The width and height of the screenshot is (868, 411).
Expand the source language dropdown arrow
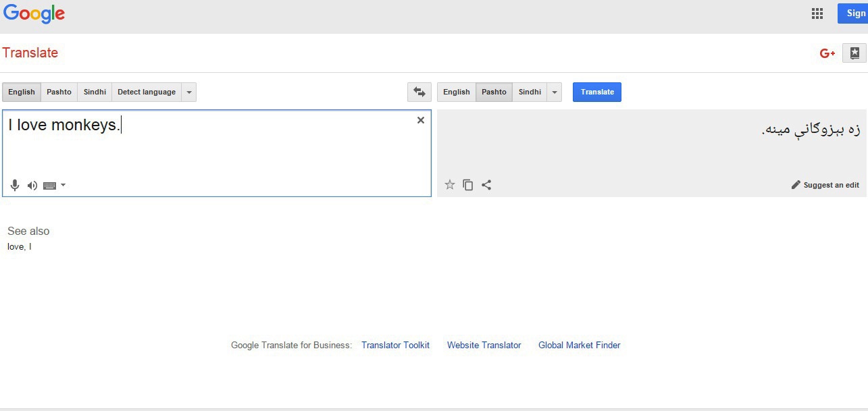point(188,92)
